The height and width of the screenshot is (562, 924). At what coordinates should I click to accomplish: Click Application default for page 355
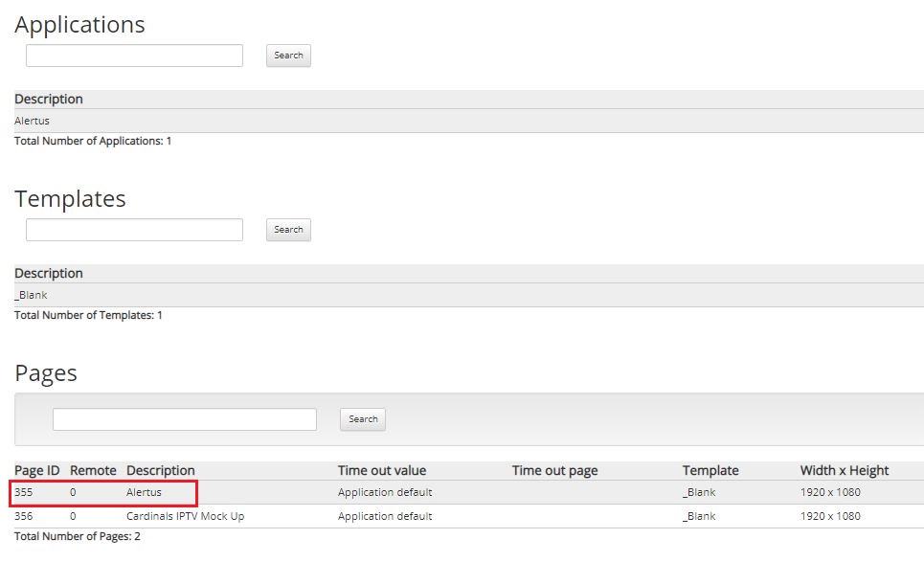pyautogui.click(x=385, y=492)
